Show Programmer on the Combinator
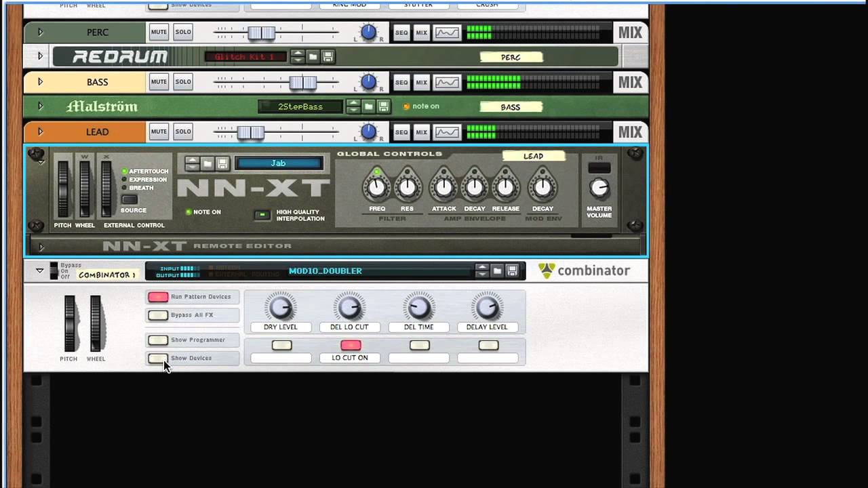This screenshot has width=868, height=488. (158, 340)
